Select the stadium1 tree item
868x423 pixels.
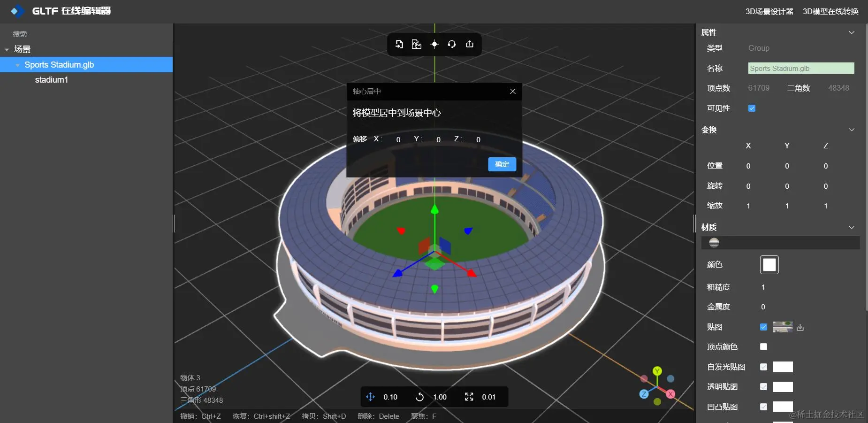point(52,80)
